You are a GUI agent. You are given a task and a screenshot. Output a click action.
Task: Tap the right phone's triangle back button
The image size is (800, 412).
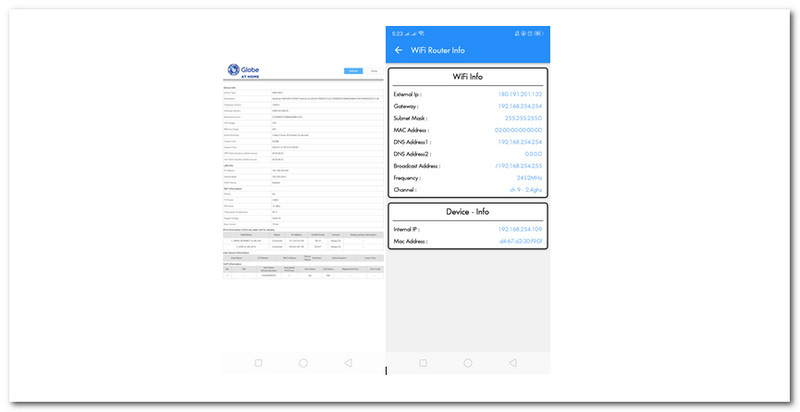coord(513,363)
